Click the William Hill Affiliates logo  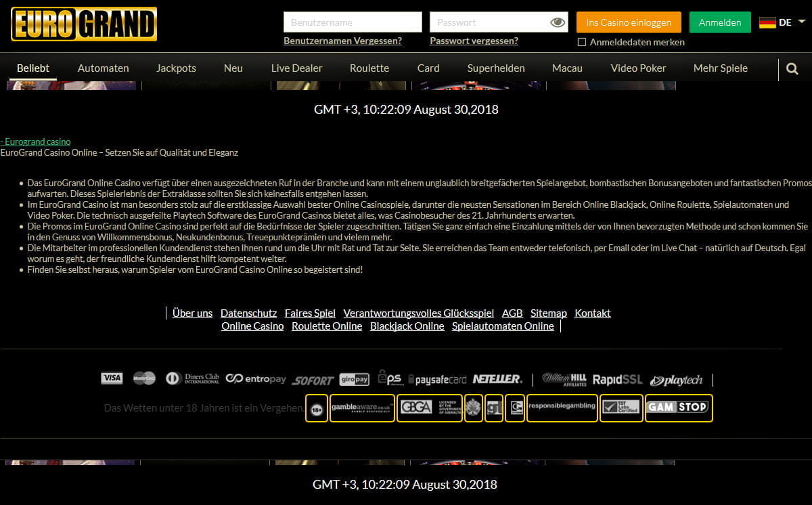(x=565, y=378)
